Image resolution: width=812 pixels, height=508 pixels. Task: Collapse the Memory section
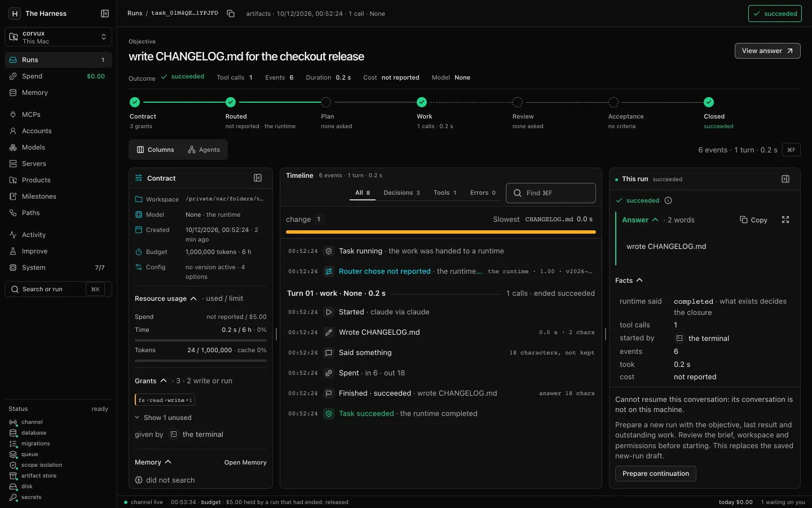(x=153, y=462)
